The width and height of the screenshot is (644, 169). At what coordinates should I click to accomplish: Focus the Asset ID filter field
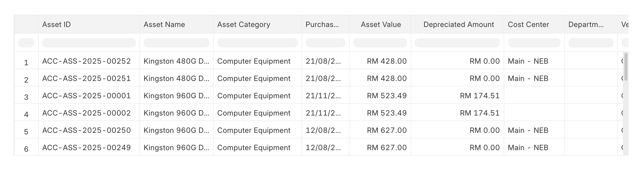[89, 42]
